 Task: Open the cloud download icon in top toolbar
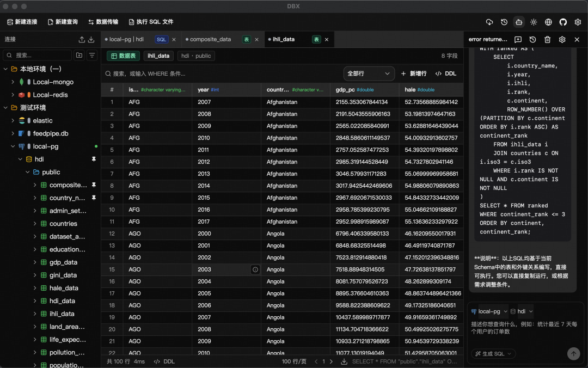[489, 22]
